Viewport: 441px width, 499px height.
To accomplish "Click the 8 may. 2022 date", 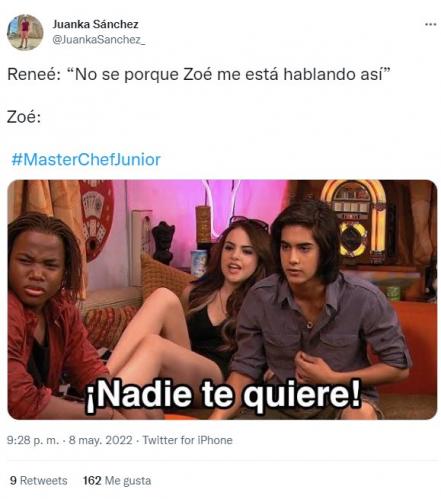I will 100,440.
